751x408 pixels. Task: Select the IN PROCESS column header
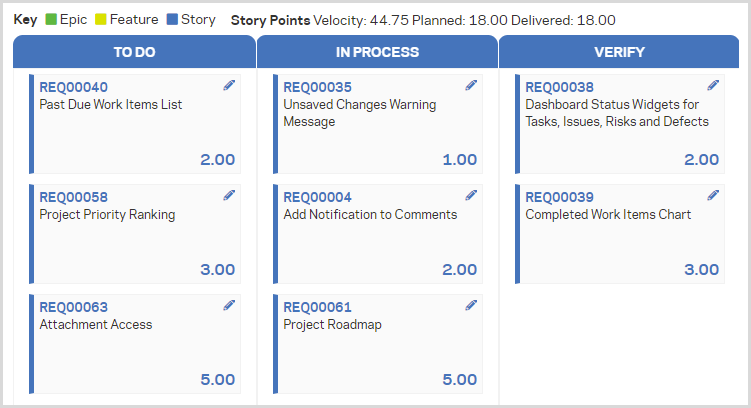pos(377,52)
